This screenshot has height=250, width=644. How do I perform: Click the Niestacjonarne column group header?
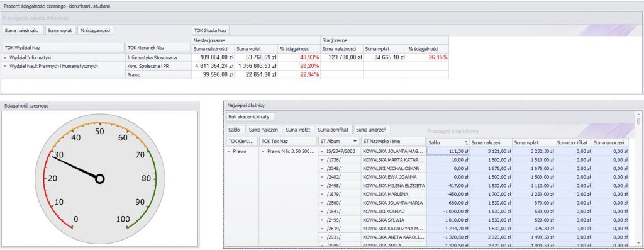click(256, 41)
